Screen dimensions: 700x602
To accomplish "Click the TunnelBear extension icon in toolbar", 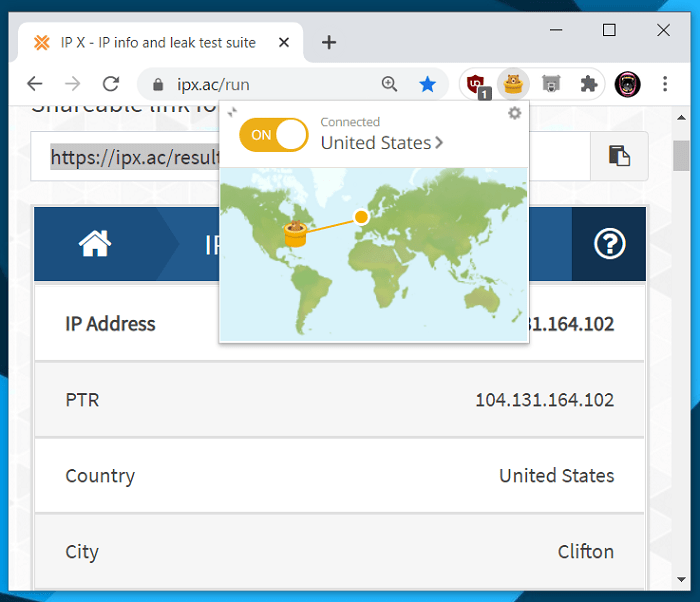I will coord(513,84).
